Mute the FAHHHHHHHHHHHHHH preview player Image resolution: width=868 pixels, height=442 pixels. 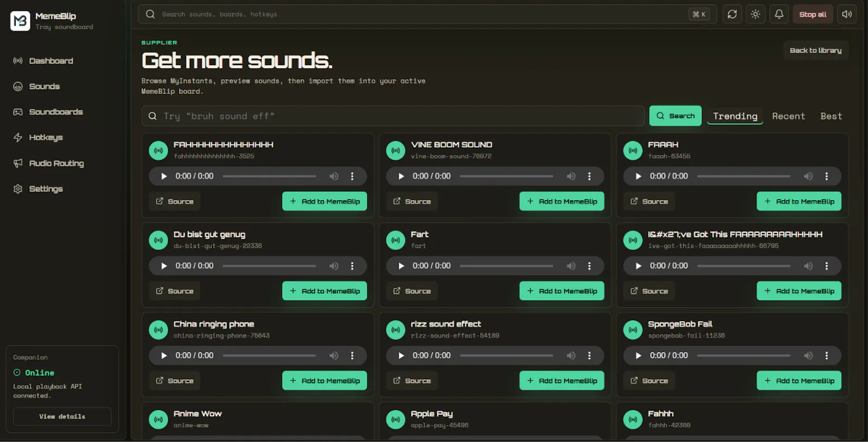coord(334,176)
